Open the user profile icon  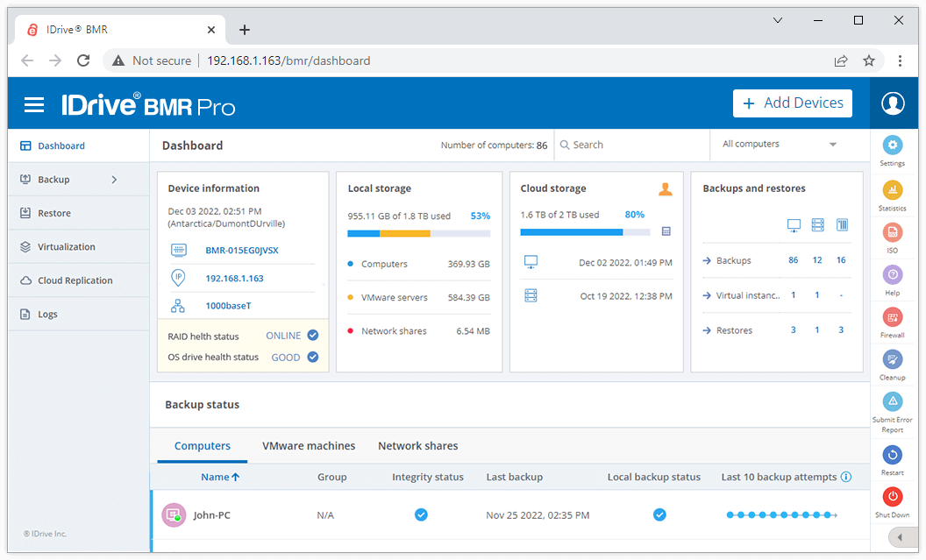click(x=893, y=103)
